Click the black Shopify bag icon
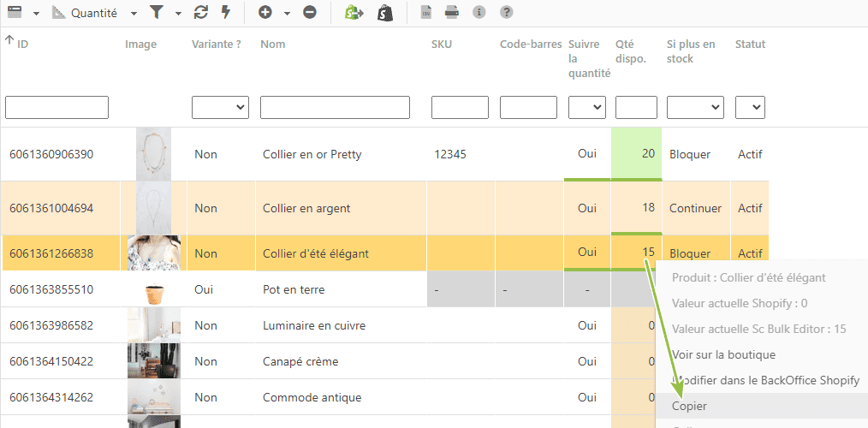The width and height of the screenshot is (868, 428). click(x=385, y=13)
